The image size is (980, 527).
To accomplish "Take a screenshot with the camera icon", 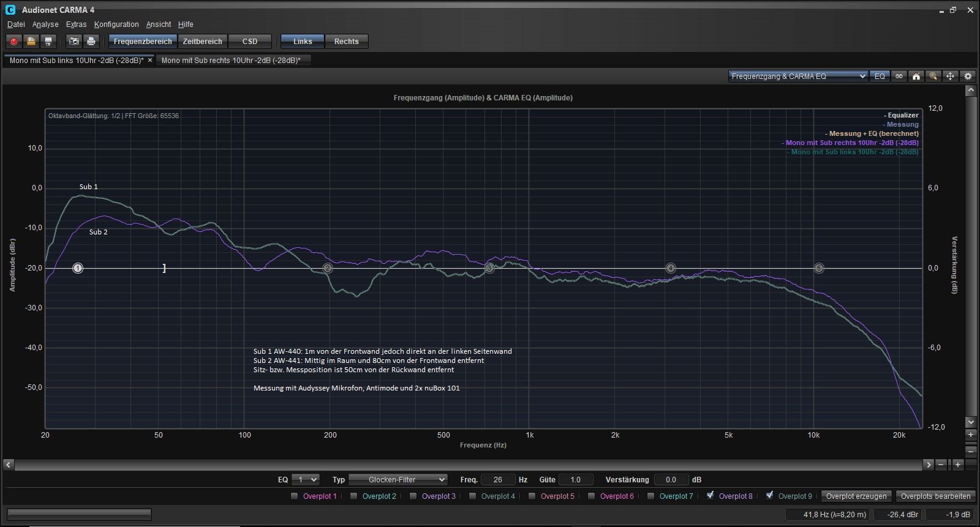I will pyautogui.click(x=74, y=42).
